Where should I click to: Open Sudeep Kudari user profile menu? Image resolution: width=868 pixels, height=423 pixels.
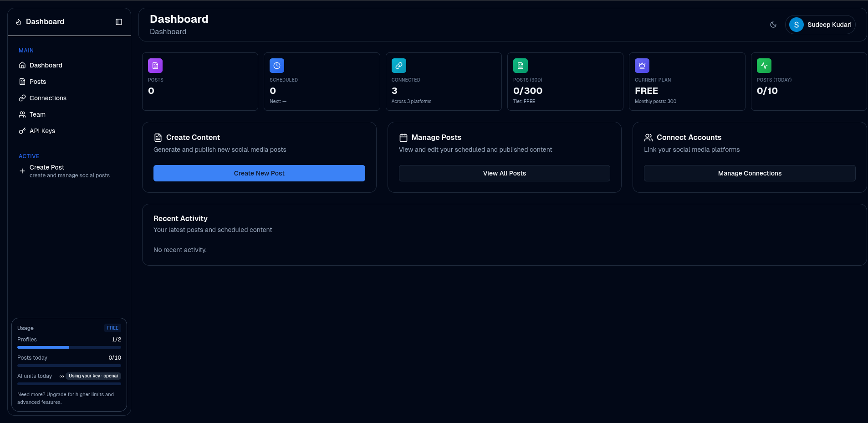point(820,25)
